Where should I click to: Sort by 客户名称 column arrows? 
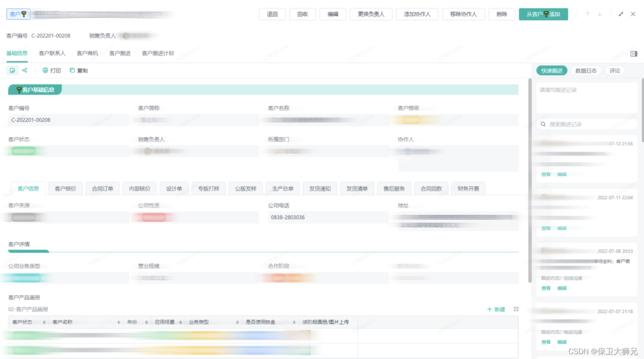click(x=119, y=322)
